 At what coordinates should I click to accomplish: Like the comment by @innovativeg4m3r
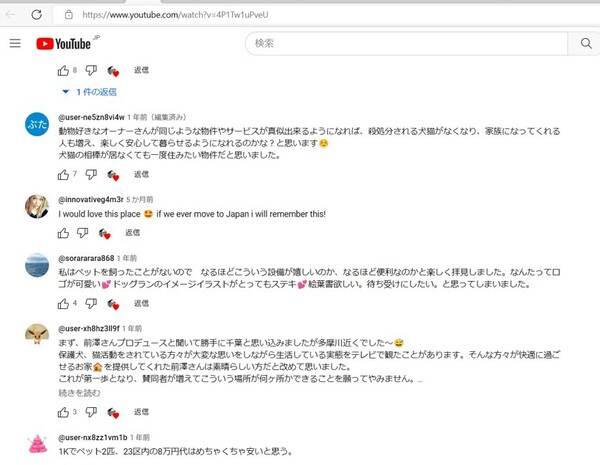(x=64, y=233)
